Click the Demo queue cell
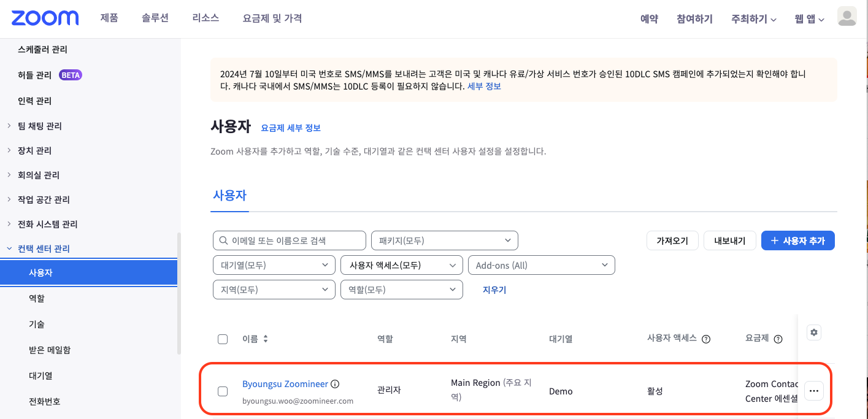 point(561,391)
